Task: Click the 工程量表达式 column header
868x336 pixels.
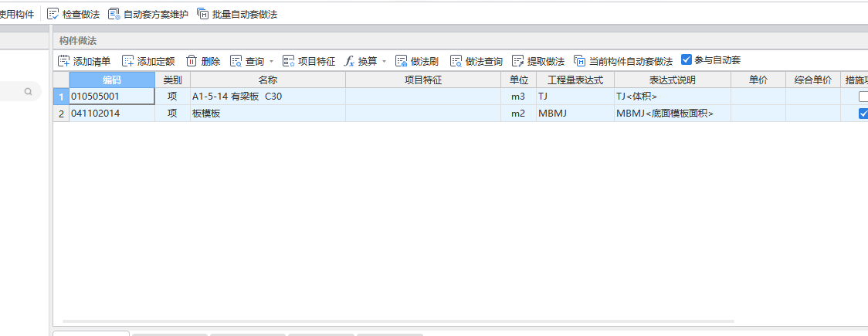Action: tap(575, 80)
